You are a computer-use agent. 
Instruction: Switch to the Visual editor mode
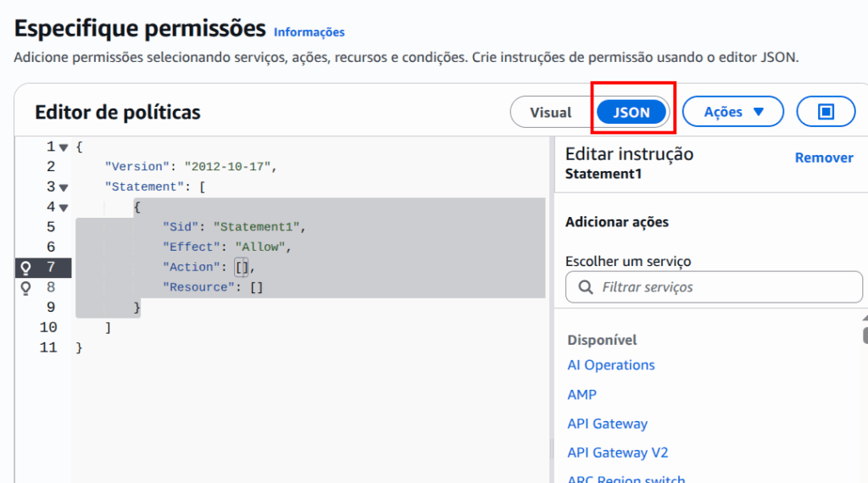[550, 113]
